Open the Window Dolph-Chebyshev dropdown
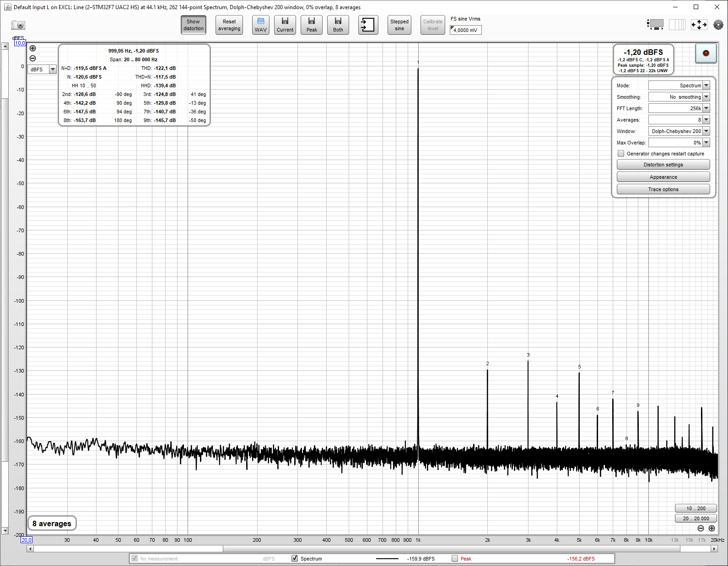Viewport: 728px width, 566px height. click(679, 131)
